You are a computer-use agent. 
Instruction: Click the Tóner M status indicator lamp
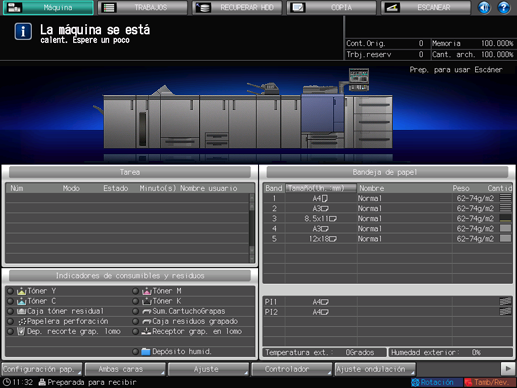pyautogui.click(x=135, y=291)
